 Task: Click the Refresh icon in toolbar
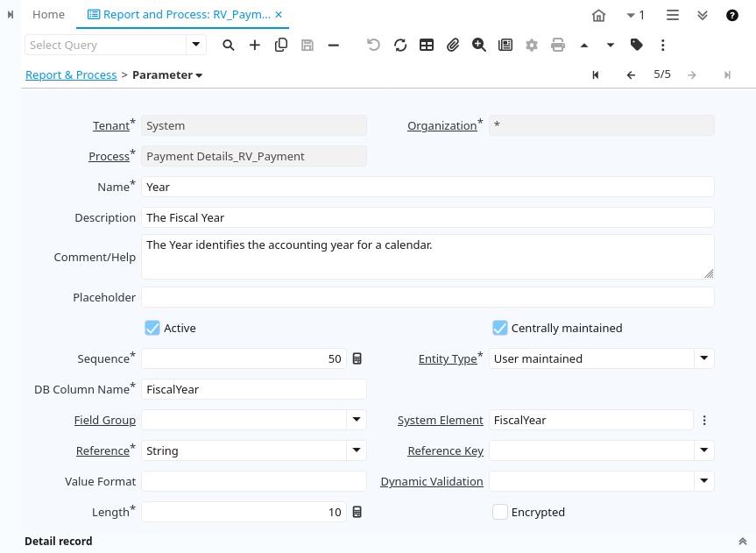400,45
